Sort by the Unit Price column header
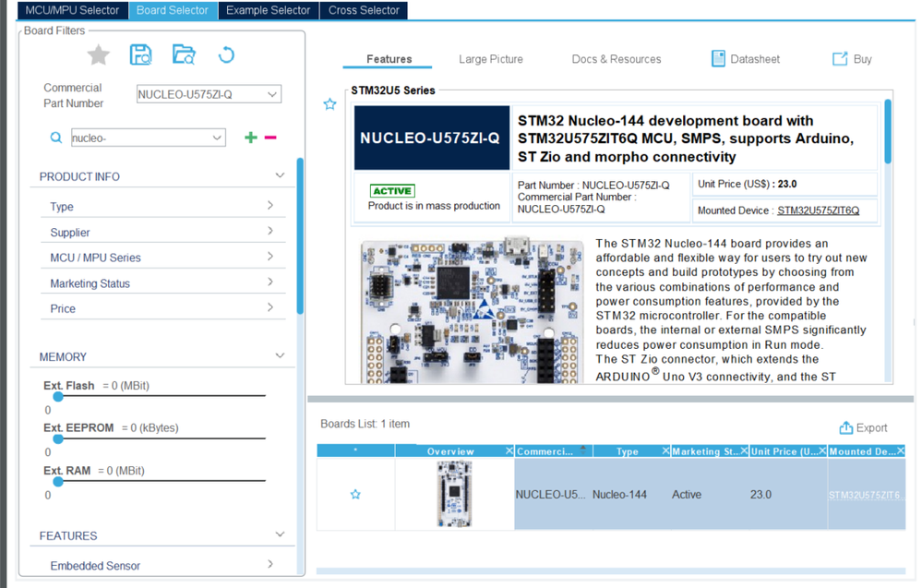This screenshot has width=922, height=588. pyautogui.click(x=784, y=451)
